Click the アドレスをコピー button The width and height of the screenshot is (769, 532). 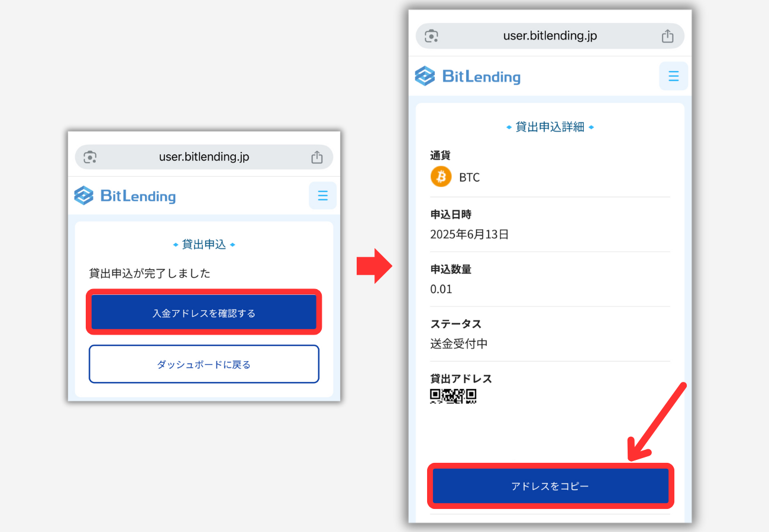[x=550, y=486]
